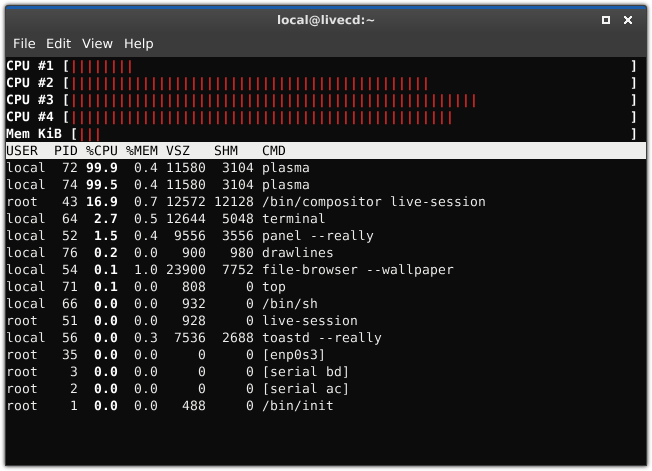Click the Mem KiB usage bar

(354, 134)
